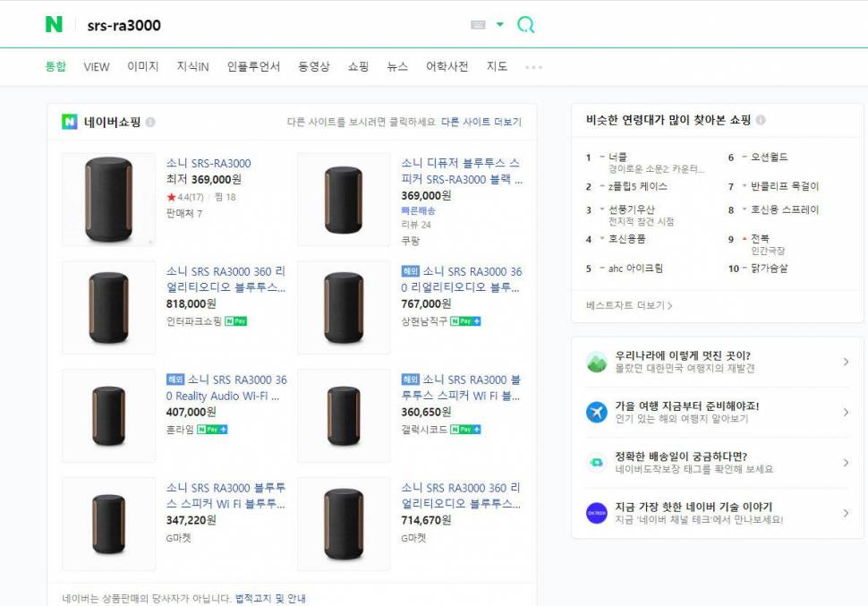The width and height of the screenshot is (868, 606).
Task: Click the 해외 badge on the 767,000원 item
Action: [410, 271]
